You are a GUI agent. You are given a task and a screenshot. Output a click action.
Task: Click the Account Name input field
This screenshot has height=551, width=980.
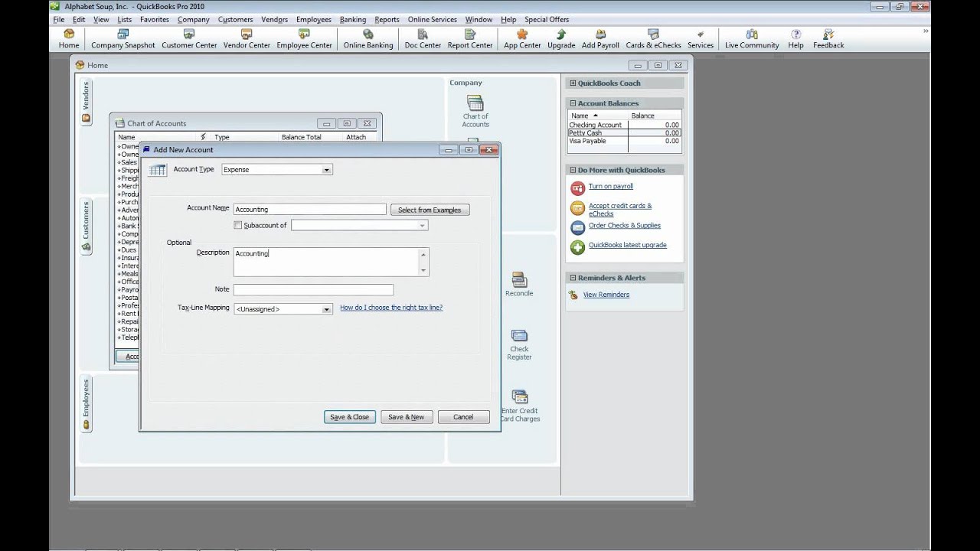[x=309, y=209]
